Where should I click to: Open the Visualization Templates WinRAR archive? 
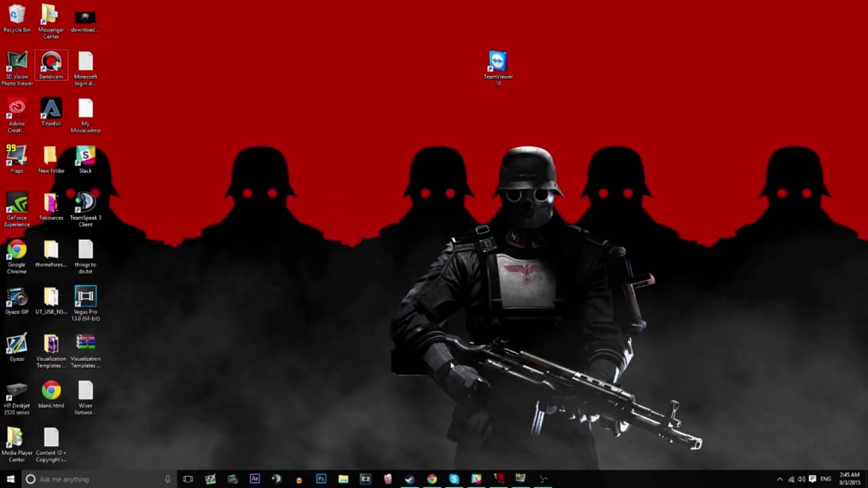click(85, 351)
